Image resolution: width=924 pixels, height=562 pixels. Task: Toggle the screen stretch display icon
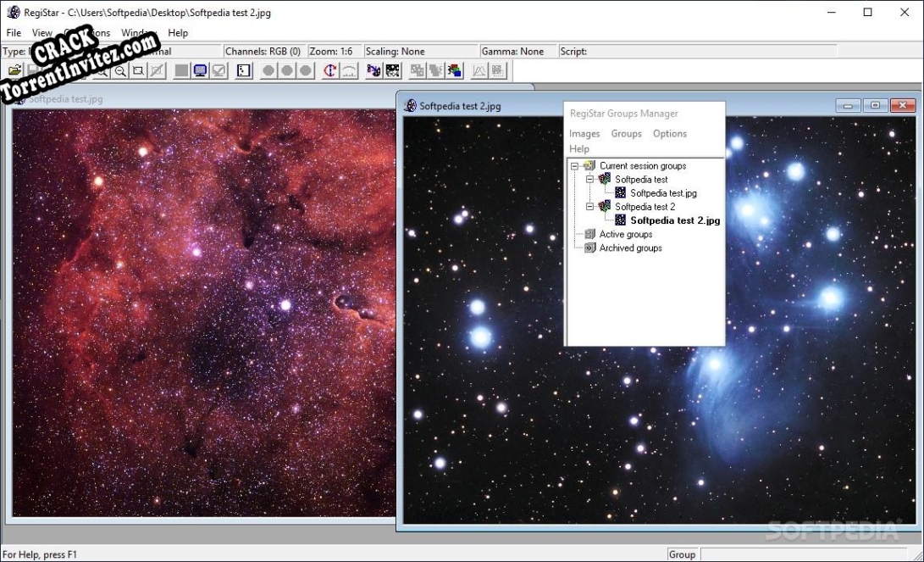pos(219,70)
